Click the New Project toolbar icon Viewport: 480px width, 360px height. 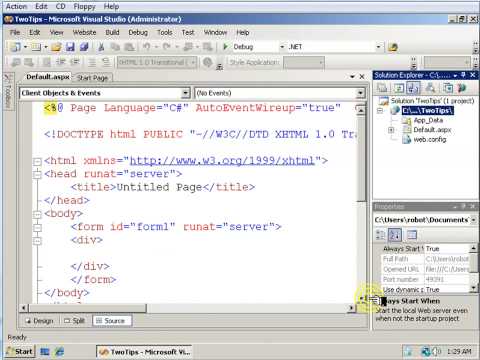pos(15,47)
